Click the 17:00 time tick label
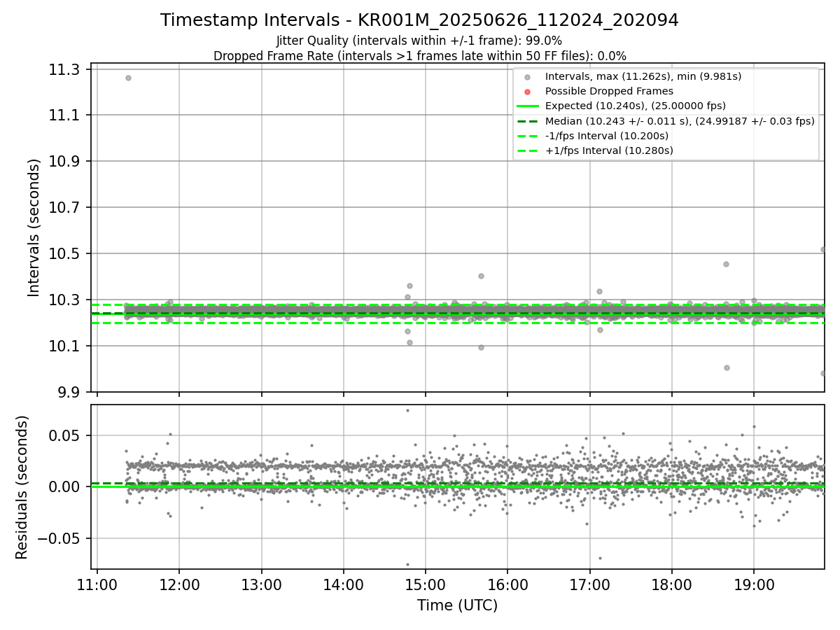 point(589,584)
